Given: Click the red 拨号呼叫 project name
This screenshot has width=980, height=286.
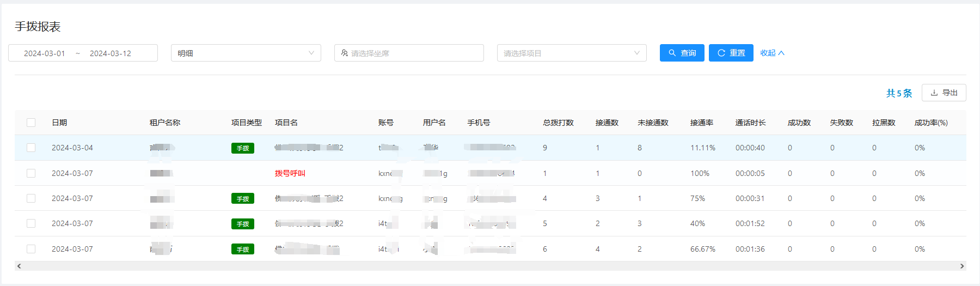Looking at the screenshot, I should click(x=290, y=173).
